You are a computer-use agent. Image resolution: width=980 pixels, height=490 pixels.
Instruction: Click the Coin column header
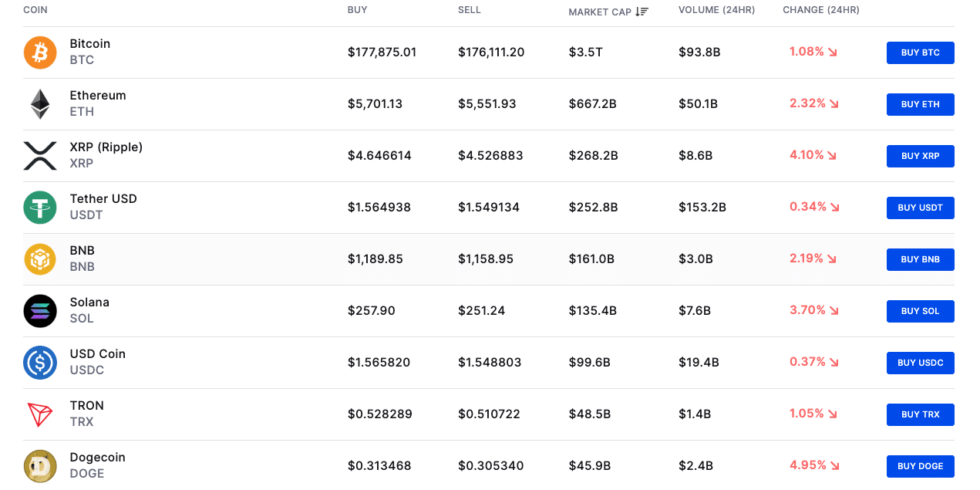click(35, 10)
